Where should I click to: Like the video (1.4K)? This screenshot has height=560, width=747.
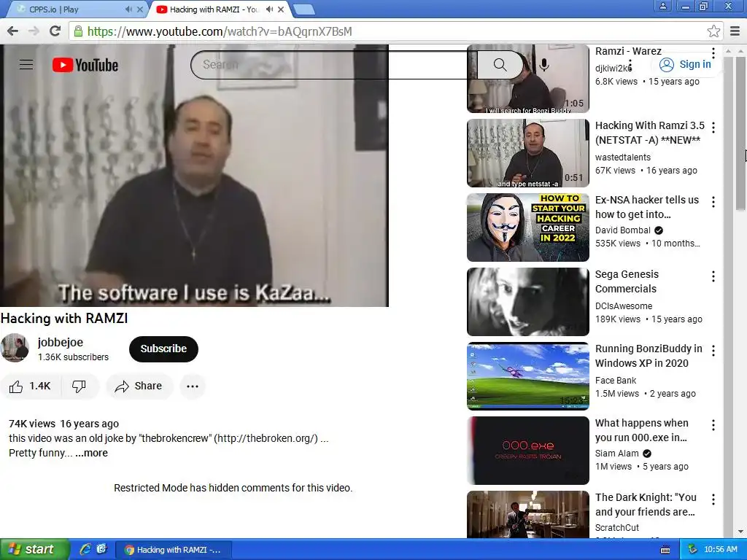pos(29,386)
